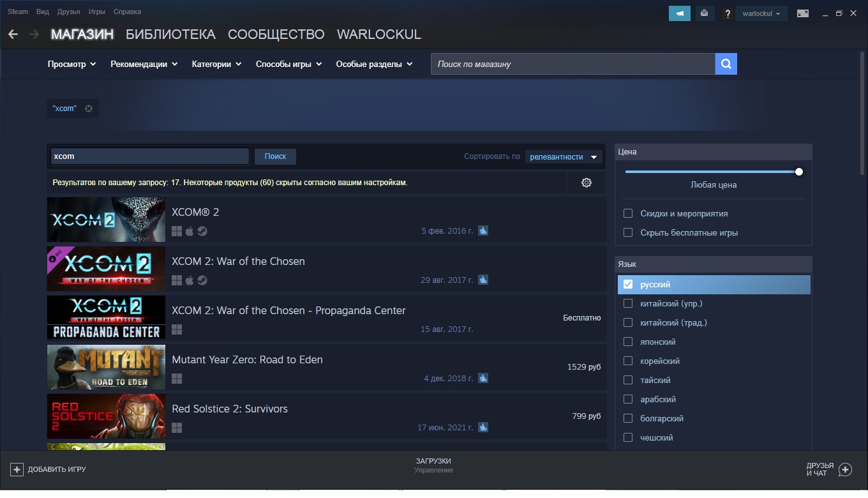Open search preferences gear icon

[587, 183]
